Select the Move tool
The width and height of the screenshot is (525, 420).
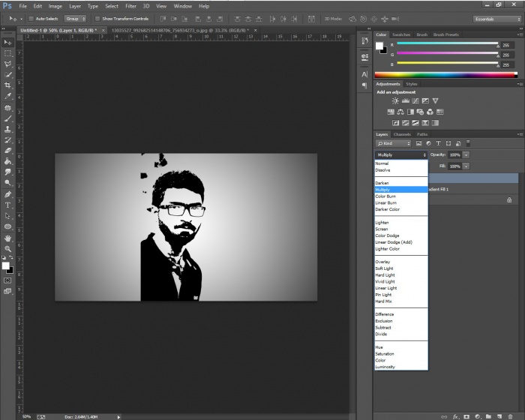tap(8, 43)
